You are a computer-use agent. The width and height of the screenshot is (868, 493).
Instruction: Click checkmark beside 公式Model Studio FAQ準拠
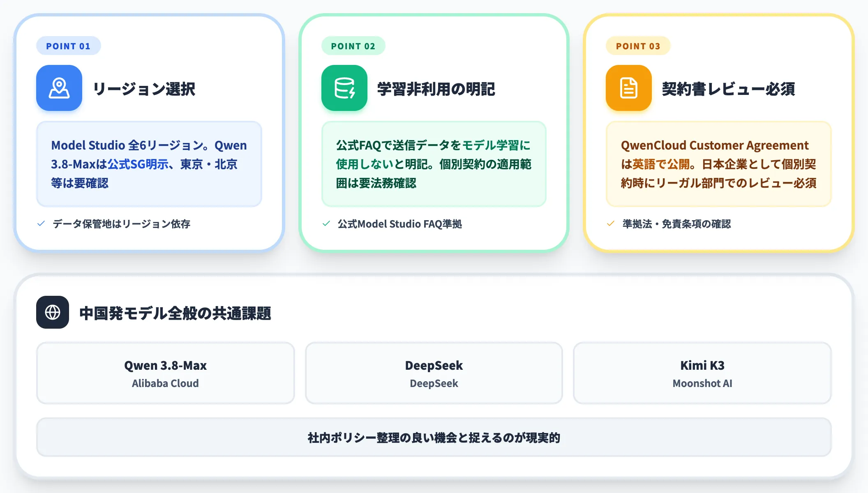tap(326, 223)
